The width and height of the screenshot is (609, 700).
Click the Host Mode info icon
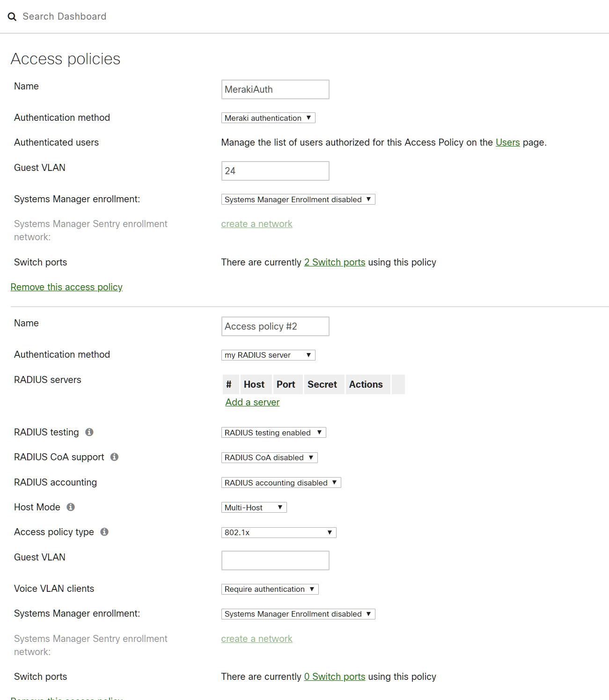(x=71, y=507)
